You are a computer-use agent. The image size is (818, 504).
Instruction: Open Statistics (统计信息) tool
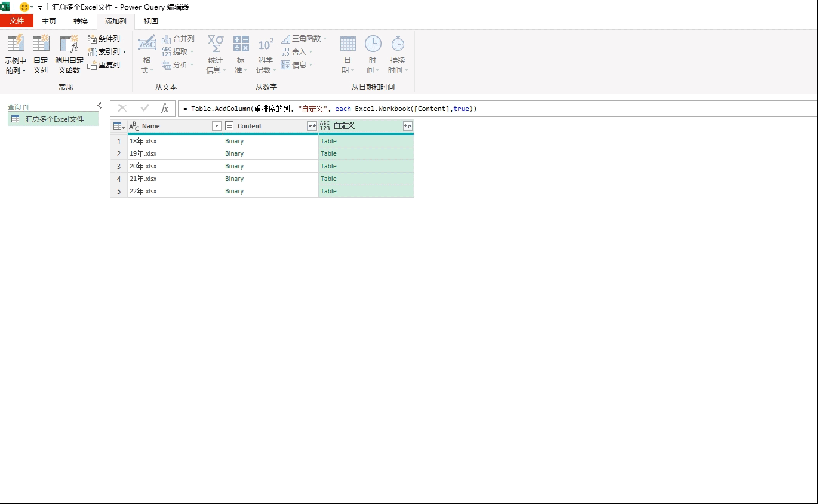coord(216,54)
